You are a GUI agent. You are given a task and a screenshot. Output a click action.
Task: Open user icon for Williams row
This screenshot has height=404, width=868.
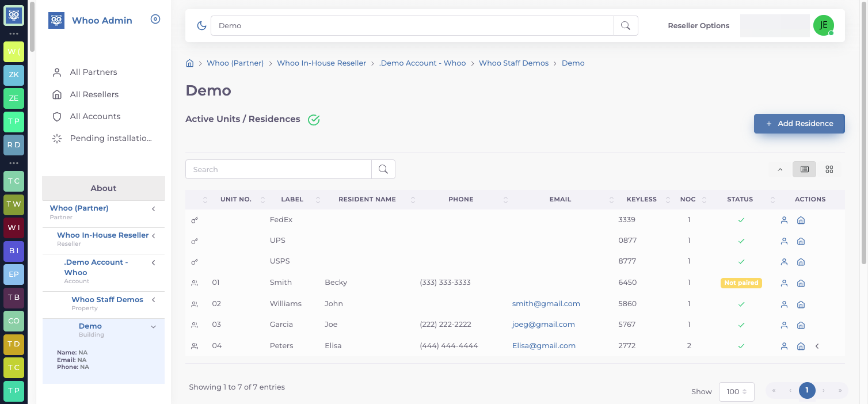click(784, 304)
